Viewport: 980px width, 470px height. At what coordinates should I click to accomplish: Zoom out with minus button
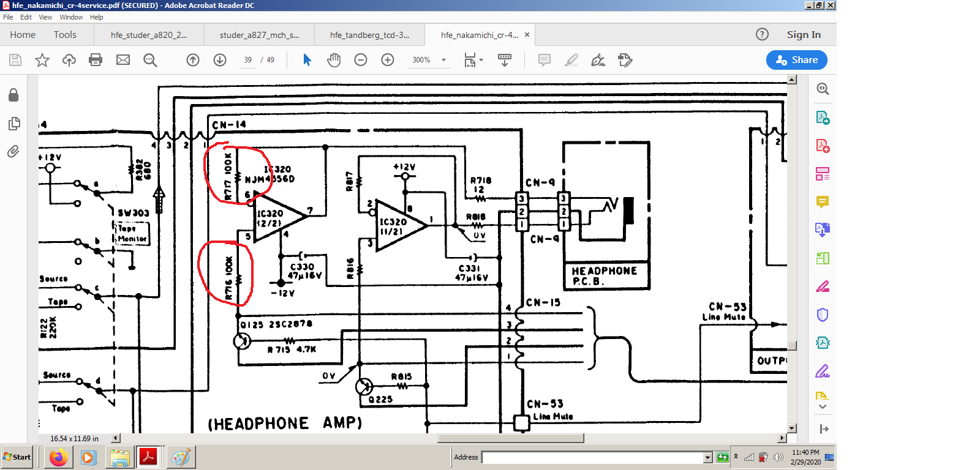click(x=361, y=60)
